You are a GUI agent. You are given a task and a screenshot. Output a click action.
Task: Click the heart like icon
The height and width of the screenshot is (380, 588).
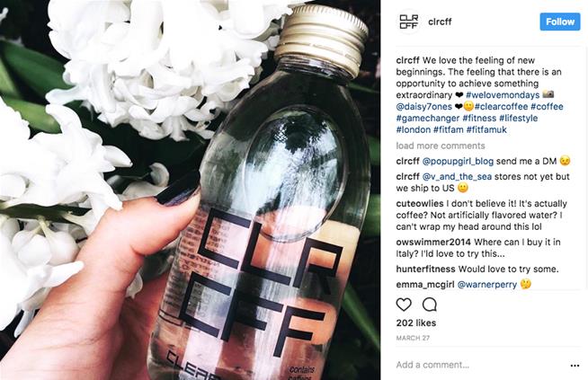pyautogui.click(x=404, y=305)
